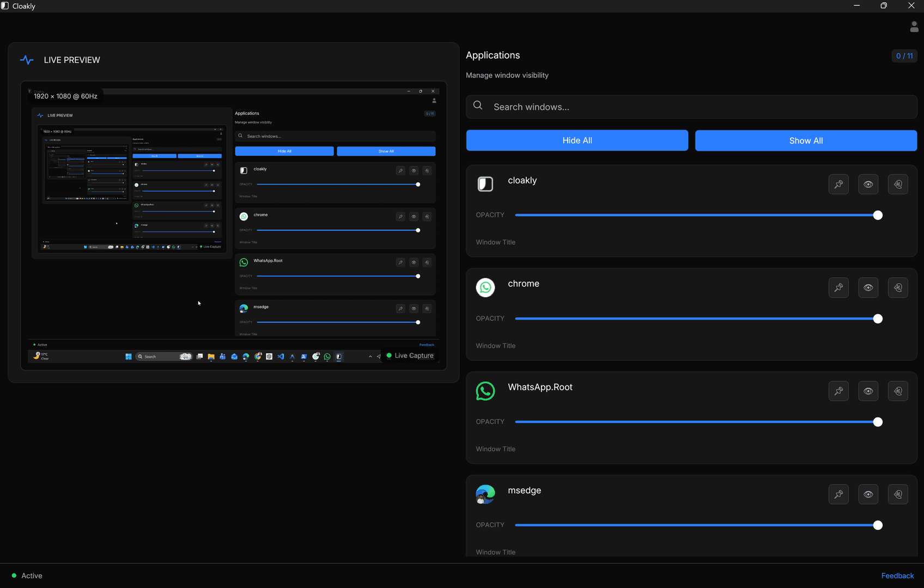This screenshot has width=924, height=588.
Task: Pin the chrome window
Action: (x=838, y=288)
